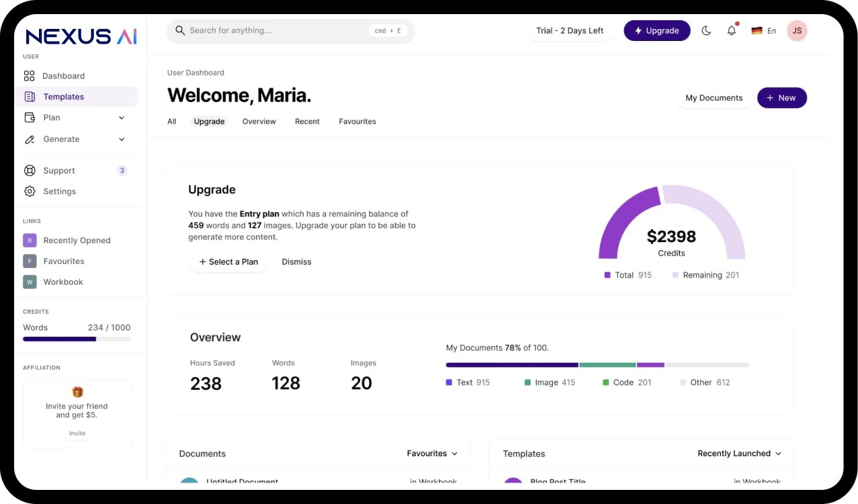Open the Favourites link in the sidebar

(64, 261)
